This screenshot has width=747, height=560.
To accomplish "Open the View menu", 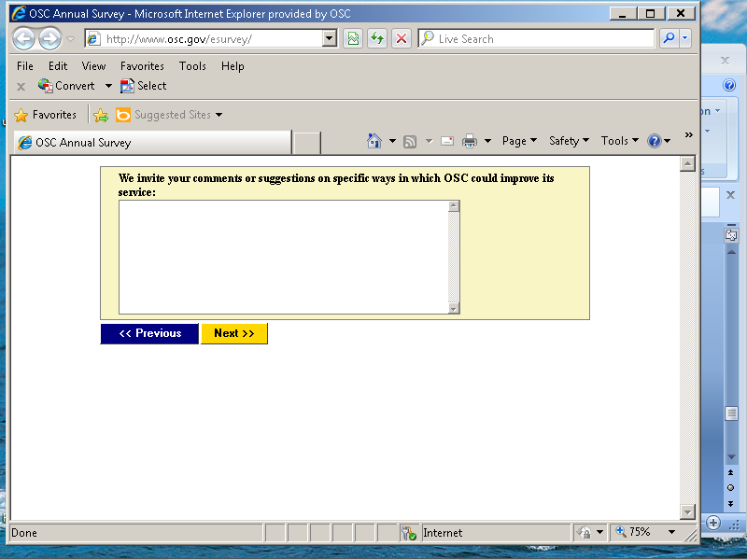I will (x=93, y=66).
